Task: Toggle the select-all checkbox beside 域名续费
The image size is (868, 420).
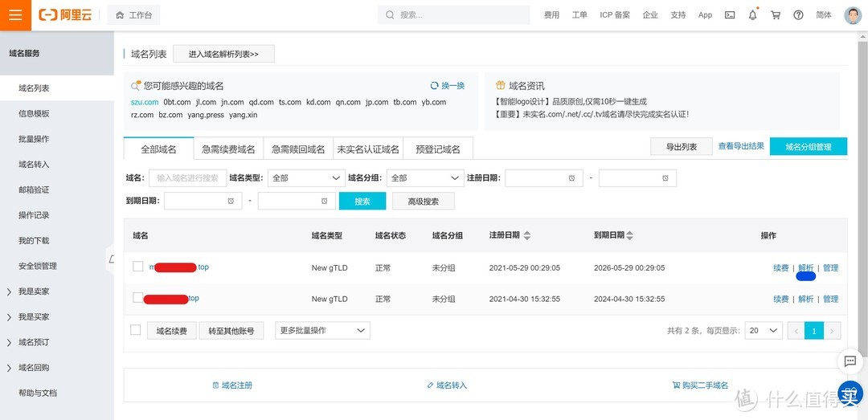Action: [x=135, y=330]
